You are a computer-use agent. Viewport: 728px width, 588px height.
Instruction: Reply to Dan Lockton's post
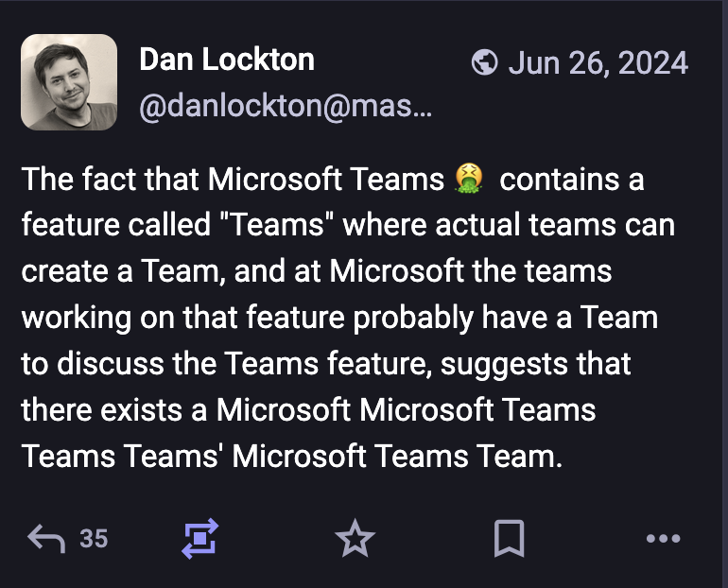(x=46, y=538)
